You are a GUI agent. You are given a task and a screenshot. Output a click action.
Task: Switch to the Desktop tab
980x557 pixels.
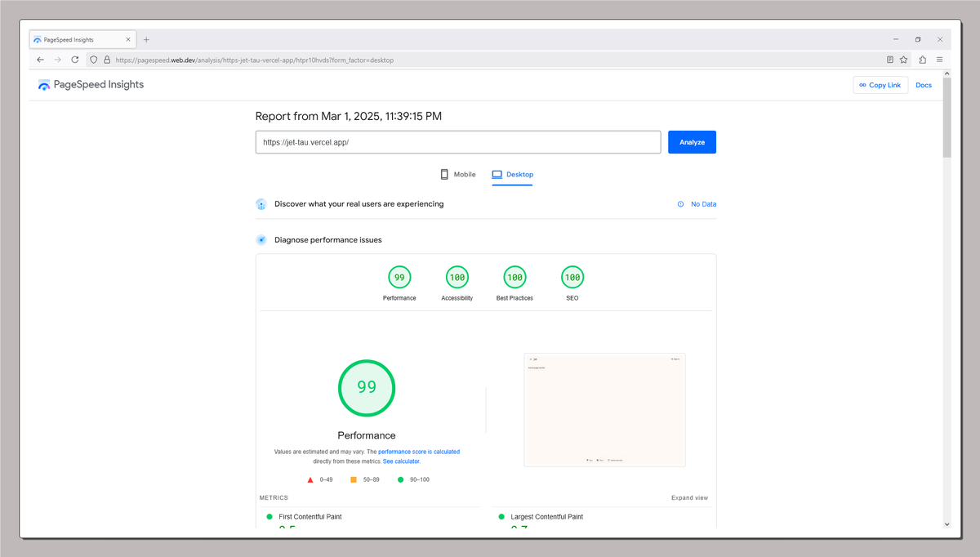512,174
